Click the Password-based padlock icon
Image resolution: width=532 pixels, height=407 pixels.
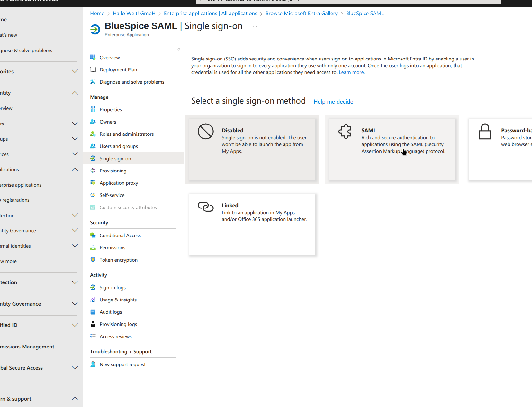[x=485, y=131]
